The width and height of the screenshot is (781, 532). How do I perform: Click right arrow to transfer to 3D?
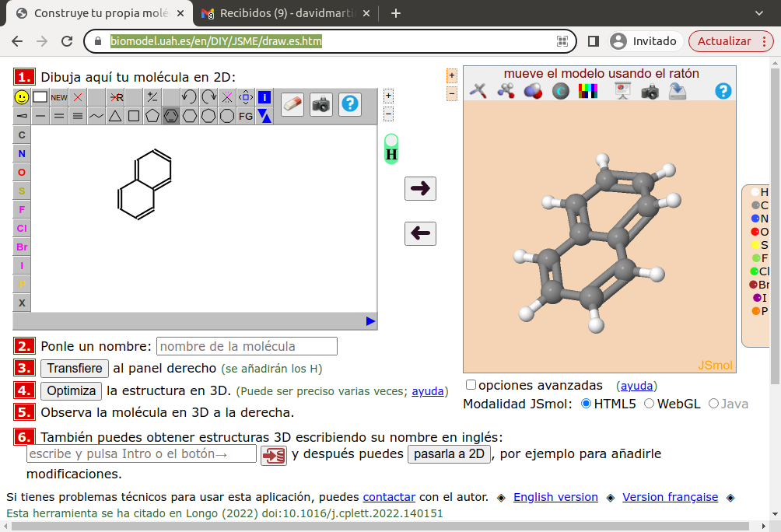point(420,188)
